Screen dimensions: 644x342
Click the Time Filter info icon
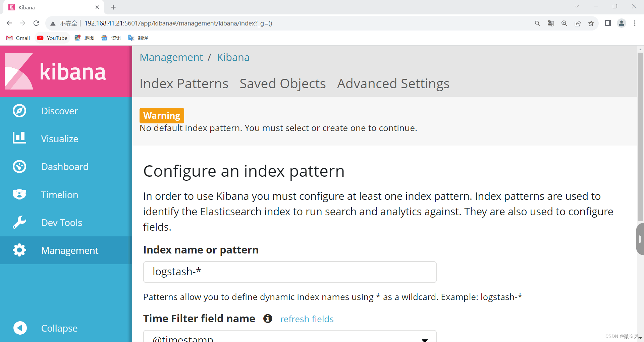pyautogui.click(x=268, y=319)
